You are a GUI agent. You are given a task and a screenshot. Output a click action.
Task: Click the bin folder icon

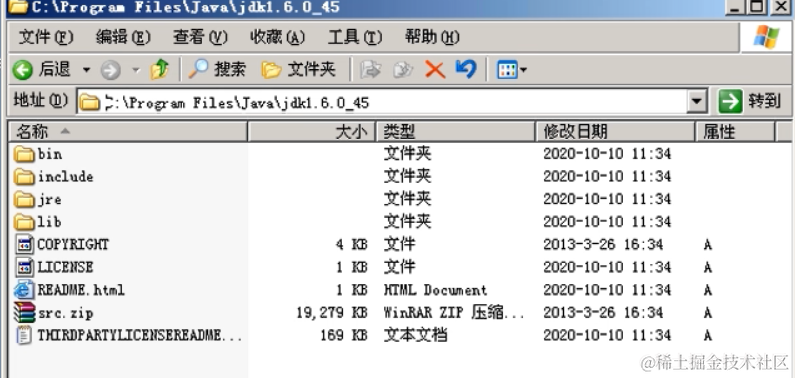(24, 154)
